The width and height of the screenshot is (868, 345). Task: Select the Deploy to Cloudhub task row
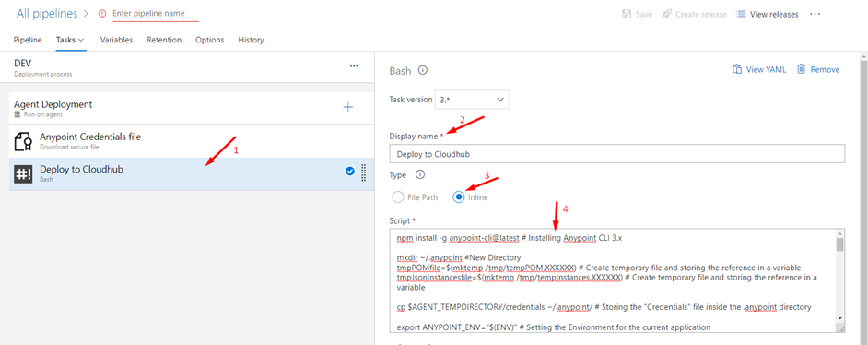192,174
